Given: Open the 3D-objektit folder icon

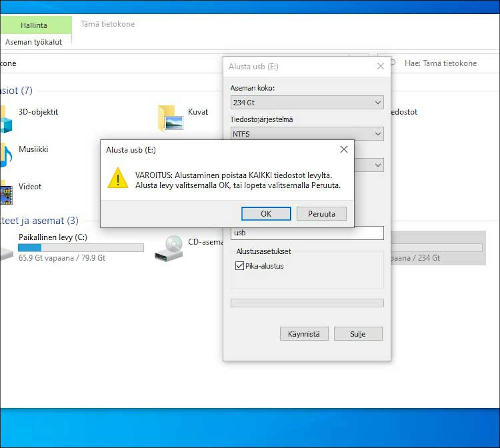Looking at the screenshot, I should (6, 120).
